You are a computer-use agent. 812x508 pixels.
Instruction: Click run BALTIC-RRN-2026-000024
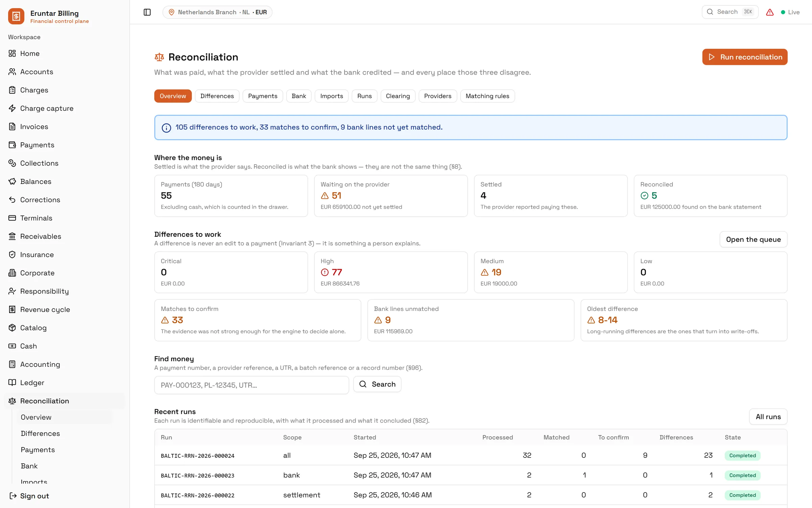pos(198,456)
